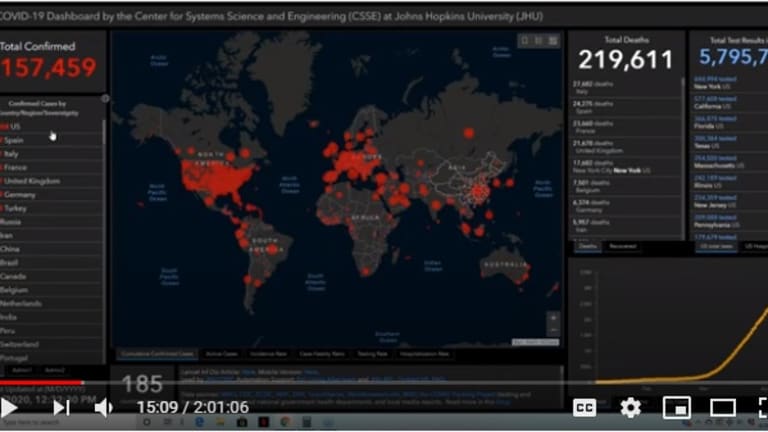The height and width of the screenshot is (432, 768).
Task: Click the Florida US tested entry
Action: click(x=730, y=122)
